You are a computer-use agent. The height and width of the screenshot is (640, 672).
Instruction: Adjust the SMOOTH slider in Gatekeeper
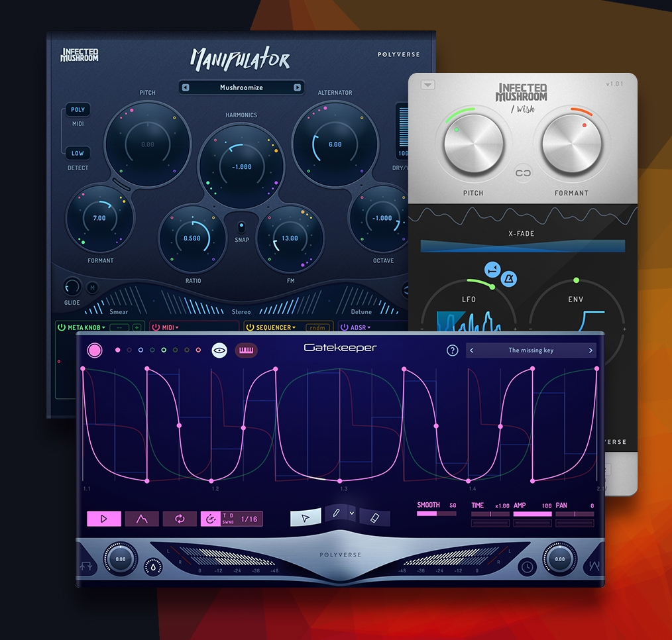(437, 513)
